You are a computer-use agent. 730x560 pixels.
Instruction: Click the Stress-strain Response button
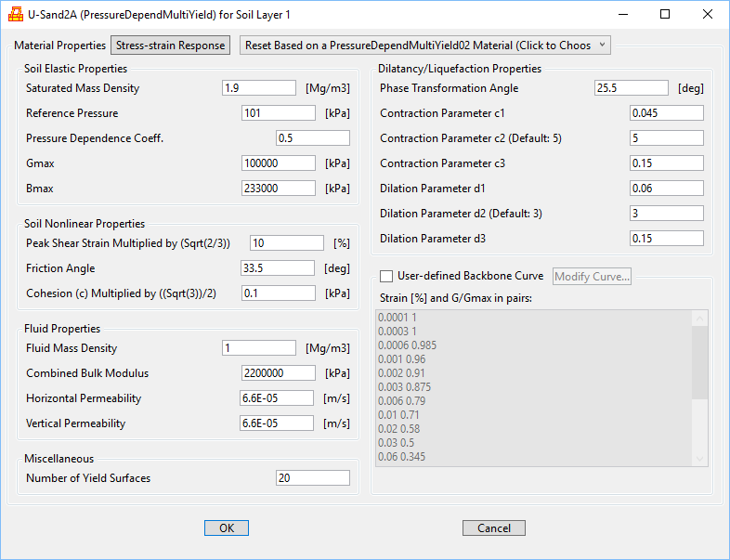[171, 45]
